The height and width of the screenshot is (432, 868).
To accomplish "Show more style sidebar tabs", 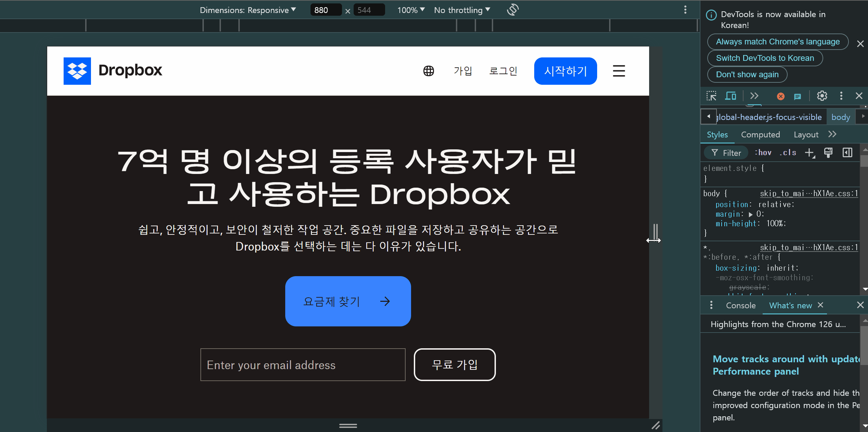I will (832, 134).
